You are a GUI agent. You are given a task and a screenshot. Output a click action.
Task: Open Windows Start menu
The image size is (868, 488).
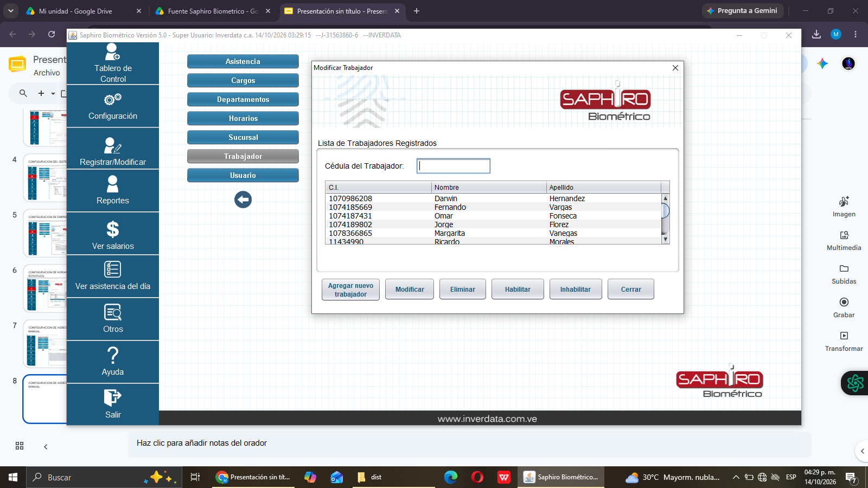coord(13,477)
